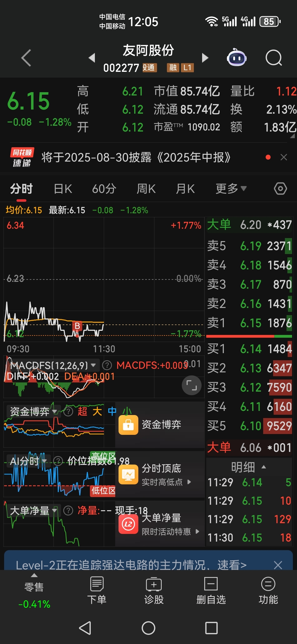
Task: Open MACDFS(12,26,9) indicator dropdown
Action: click(53, 365)
